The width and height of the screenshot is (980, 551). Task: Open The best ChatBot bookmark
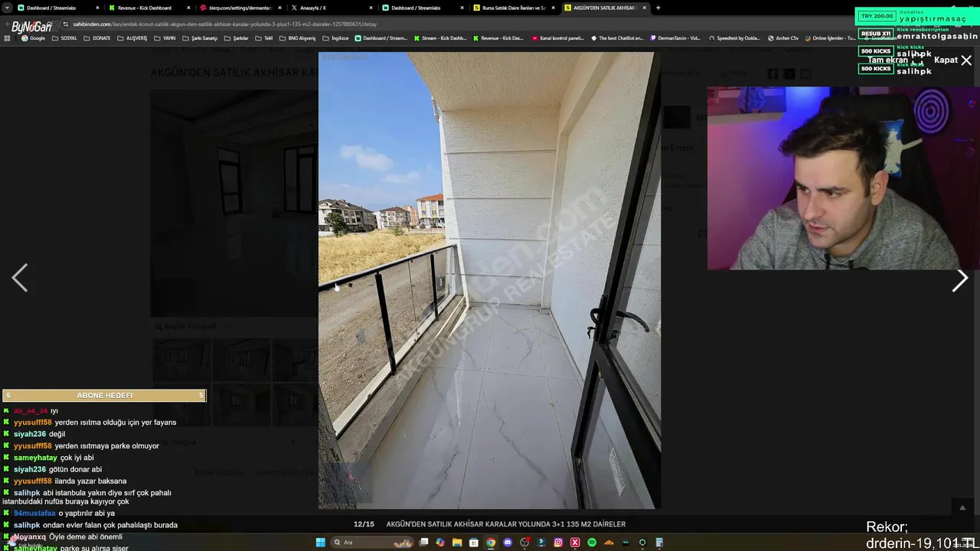(x=617, y=38)
